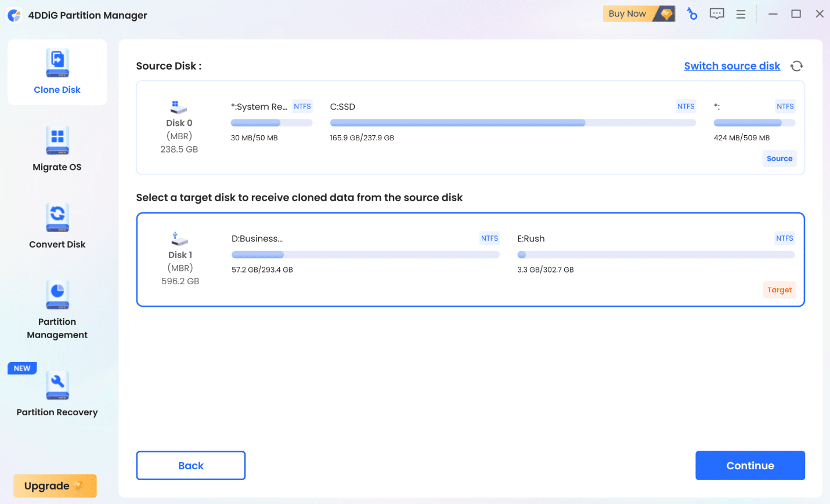The image size is (830, 504).
Task: Open Partition Recovery tool
Action: 57,394
